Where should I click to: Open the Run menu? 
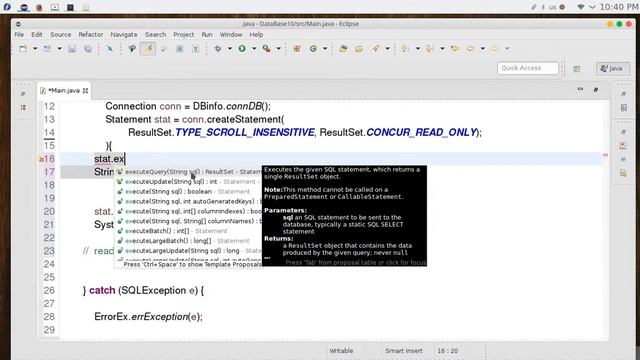click(x=207, y=35)
